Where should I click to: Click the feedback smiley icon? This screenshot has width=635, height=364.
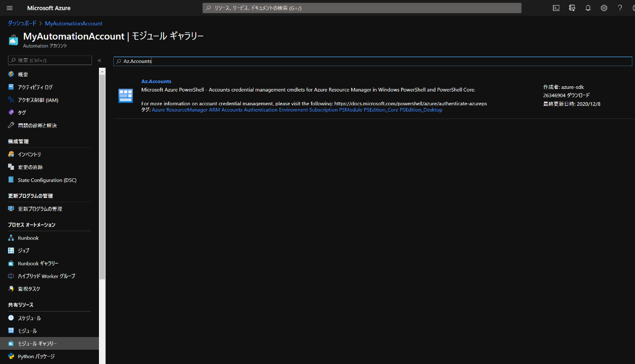pos(633,8)
